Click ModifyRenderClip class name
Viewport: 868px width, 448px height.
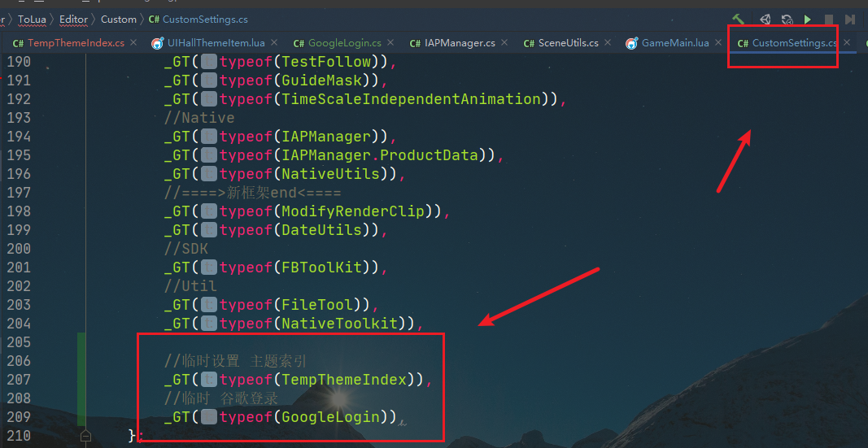click(353, 211)
